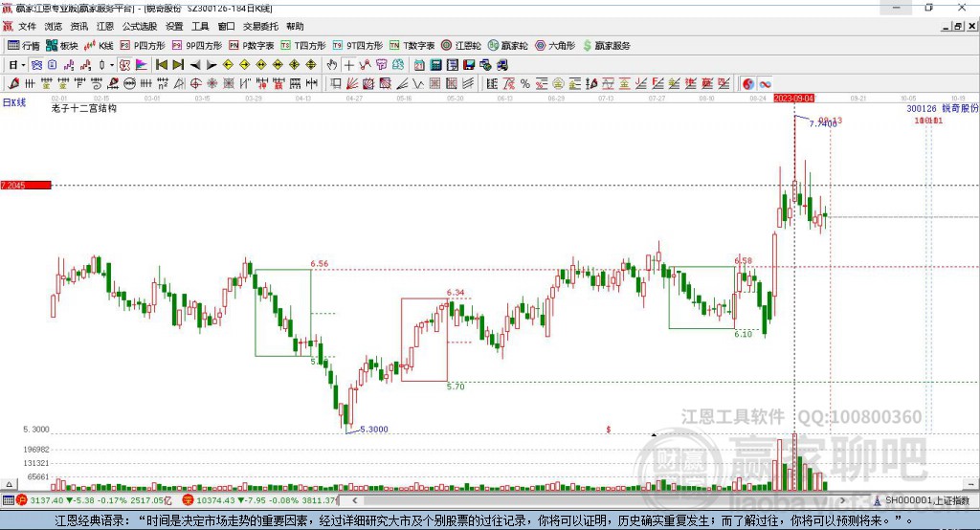This screenshot has height=530, width=980.
Task: Open the 公式选股 menu
Action: [140, 26]
